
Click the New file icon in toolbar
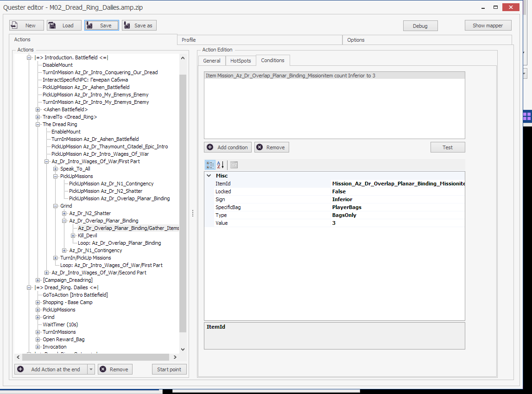[x=14, y=25]
